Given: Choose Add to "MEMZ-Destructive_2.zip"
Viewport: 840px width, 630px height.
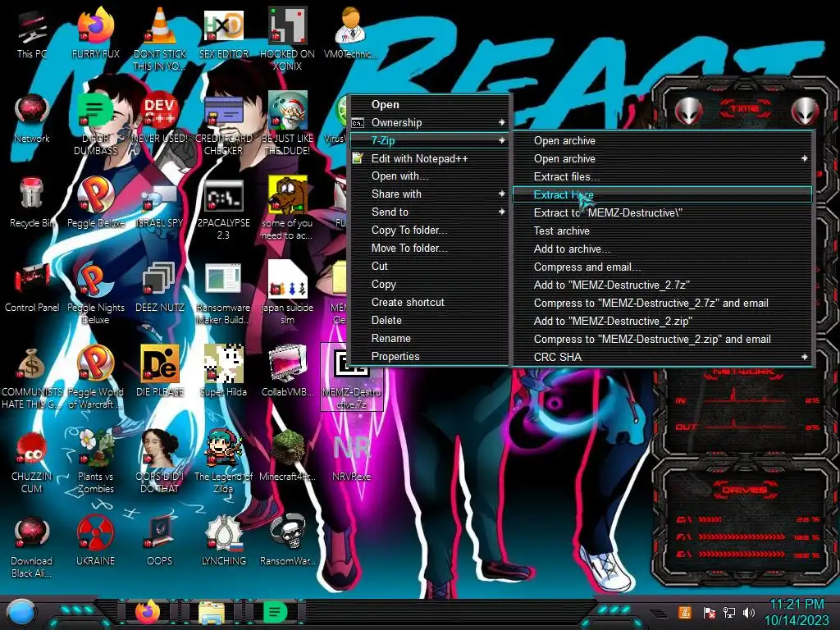Looking at the screenshot, I should pos(663,321).
